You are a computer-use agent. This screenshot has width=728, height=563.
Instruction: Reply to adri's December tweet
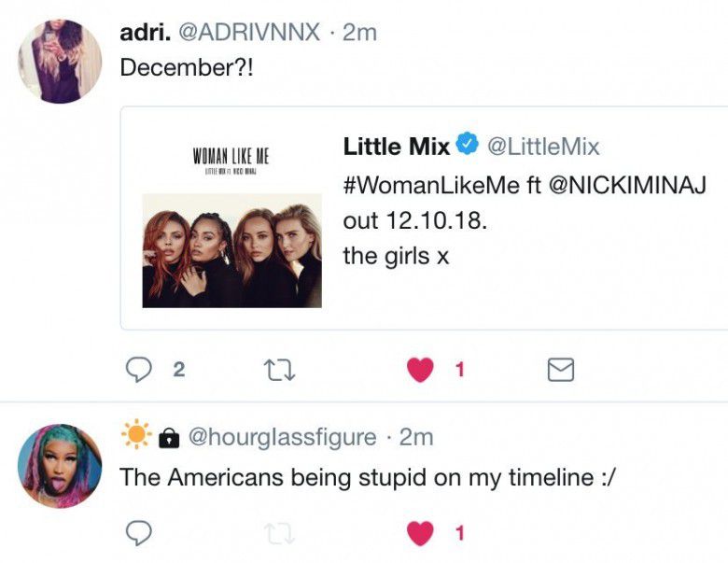click(x=139, y=370)
